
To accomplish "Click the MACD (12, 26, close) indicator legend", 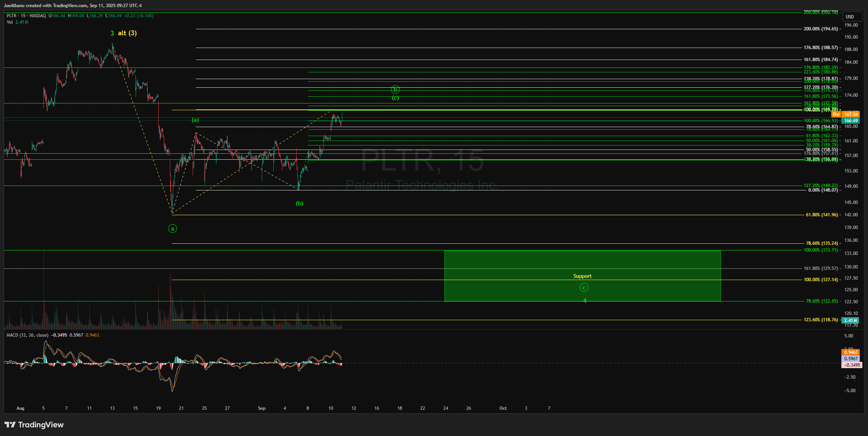I will click(x=27, y=335).
